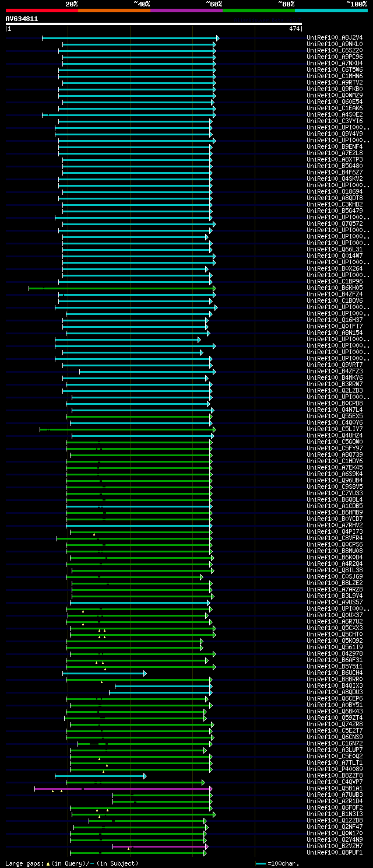Select the UniRef100_O42978 label
373x868 pixels.
click(x=335, y=654)
